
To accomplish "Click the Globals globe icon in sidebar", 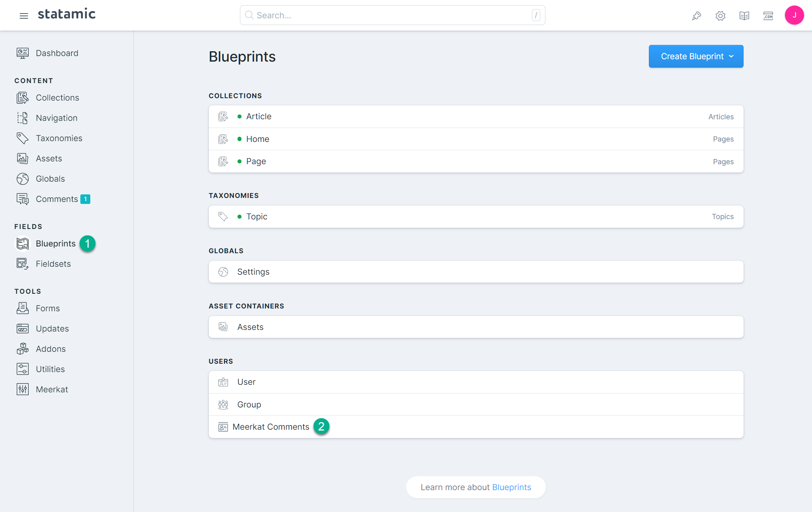I will pos(23,179).
